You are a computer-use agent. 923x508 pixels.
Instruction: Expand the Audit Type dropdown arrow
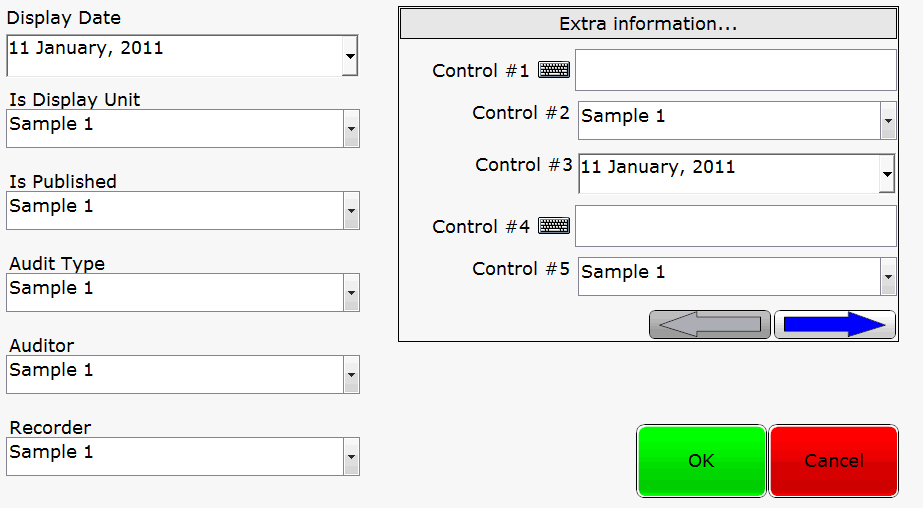pos(351,292)
